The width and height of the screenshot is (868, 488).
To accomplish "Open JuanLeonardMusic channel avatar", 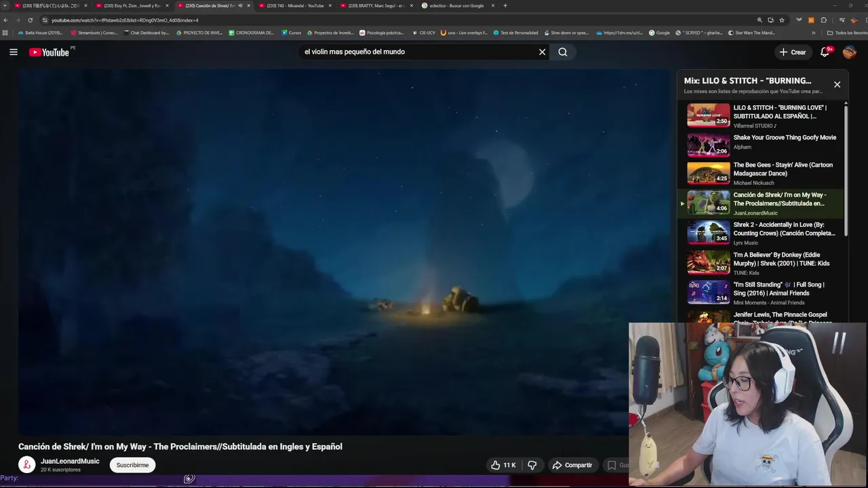I will pyautogui.click(x=26, y=465).
